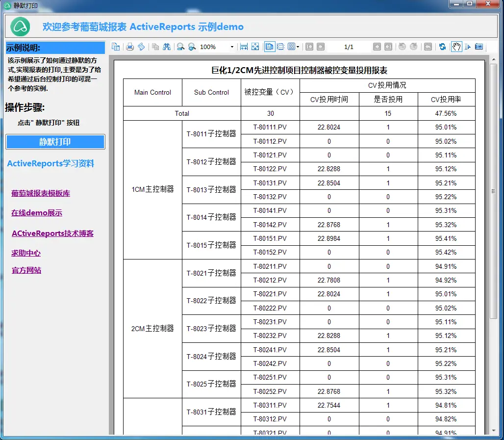Click the refresh report icon
The height and width of the screenshot is (440, 504).
point(443,47)
